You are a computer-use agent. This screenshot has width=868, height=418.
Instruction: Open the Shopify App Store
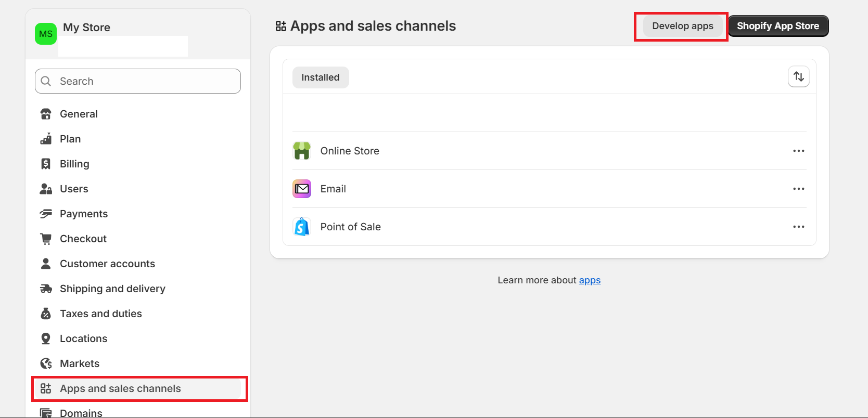778,26
